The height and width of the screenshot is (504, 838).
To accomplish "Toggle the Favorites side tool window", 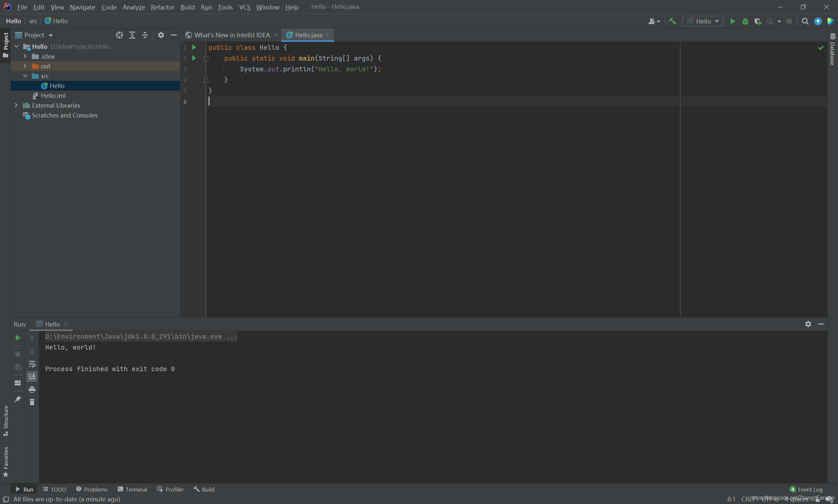I will click(x=6, y=462).
